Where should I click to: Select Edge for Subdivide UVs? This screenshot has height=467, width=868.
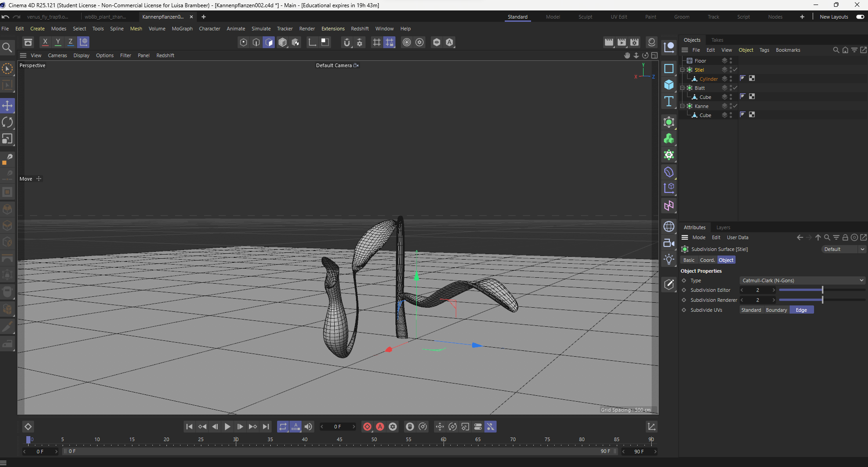(801, 310)
